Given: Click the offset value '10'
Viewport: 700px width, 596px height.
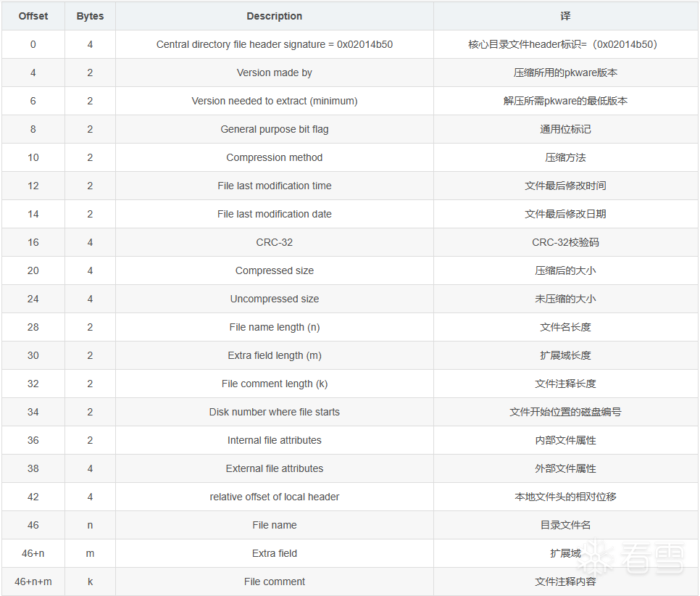Looking at the screenshot, I should tap(33, 157).
